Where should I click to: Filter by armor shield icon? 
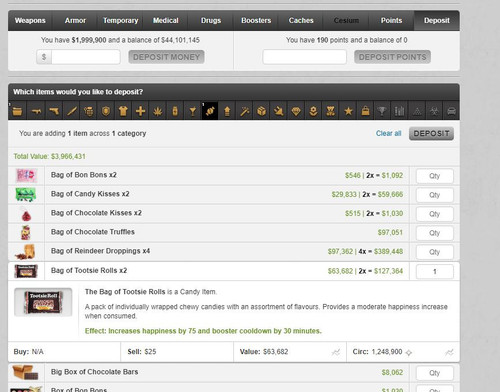point(106,111)
